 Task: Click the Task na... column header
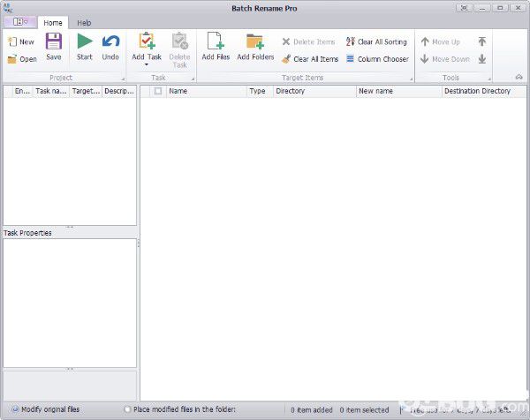[51, 91]
